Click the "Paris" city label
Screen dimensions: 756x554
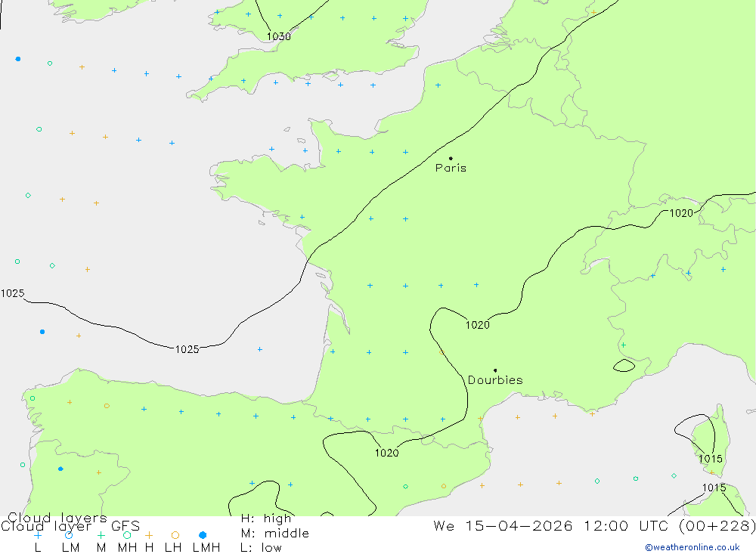(451, 168)
